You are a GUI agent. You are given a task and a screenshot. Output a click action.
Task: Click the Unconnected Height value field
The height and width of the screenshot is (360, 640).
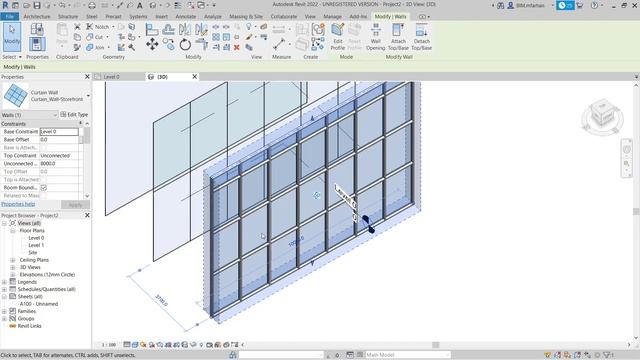(59, 164)
